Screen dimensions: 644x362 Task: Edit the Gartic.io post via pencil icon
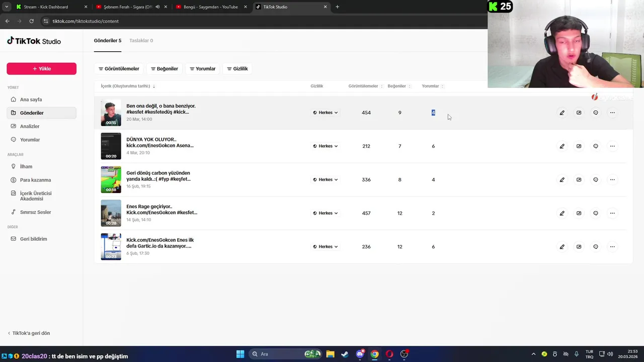562,247
